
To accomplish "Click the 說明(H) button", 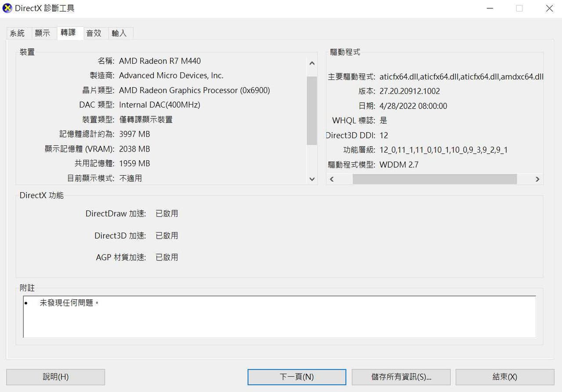I will coord(55,377).
